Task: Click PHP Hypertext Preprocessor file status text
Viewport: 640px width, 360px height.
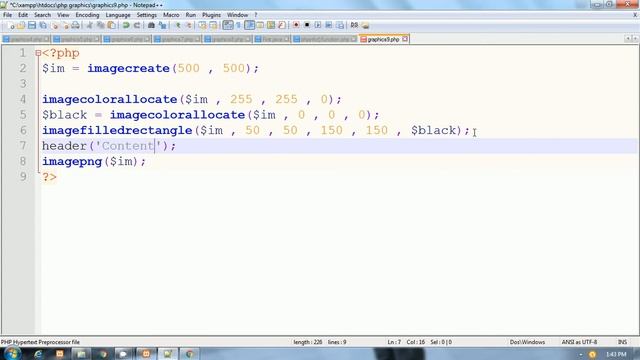Action: [40, 342]
